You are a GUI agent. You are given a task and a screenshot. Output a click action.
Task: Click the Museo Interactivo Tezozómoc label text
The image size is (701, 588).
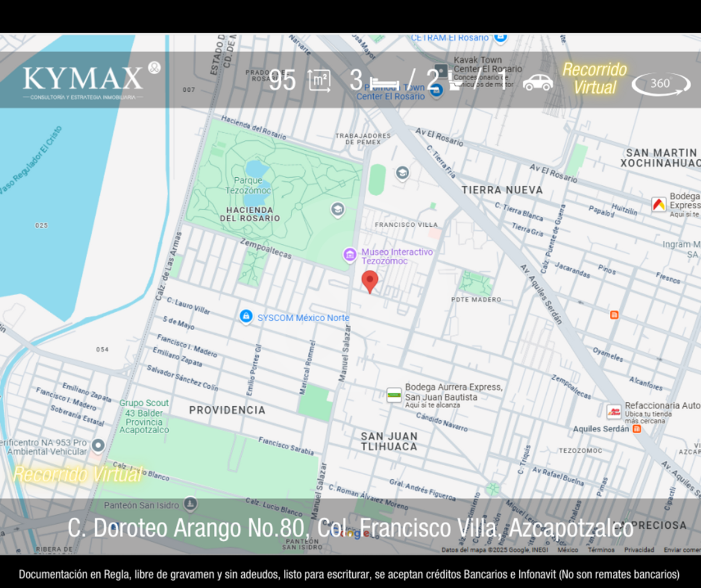point(397,257)
